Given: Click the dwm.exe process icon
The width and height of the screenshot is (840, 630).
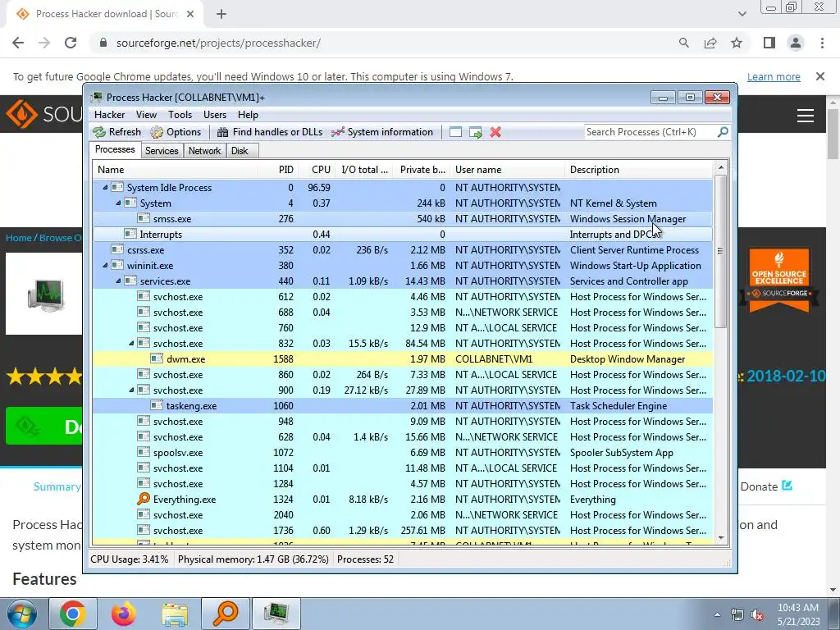Looking at the screenshot, I should coord(157,359).
